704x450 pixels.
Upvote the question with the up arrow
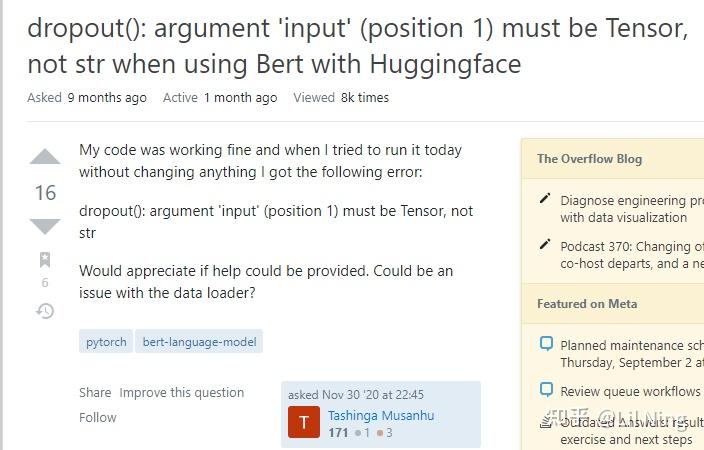coord(45,157)
